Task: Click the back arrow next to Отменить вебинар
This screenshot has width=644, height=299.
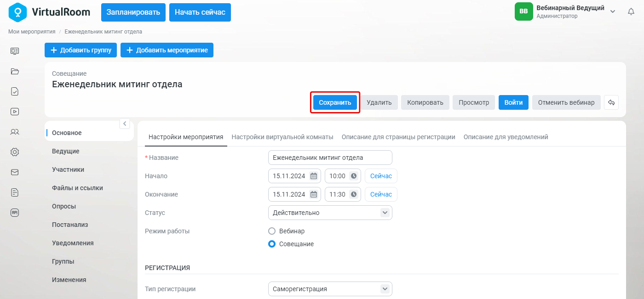Action: (x=611, y=102)
